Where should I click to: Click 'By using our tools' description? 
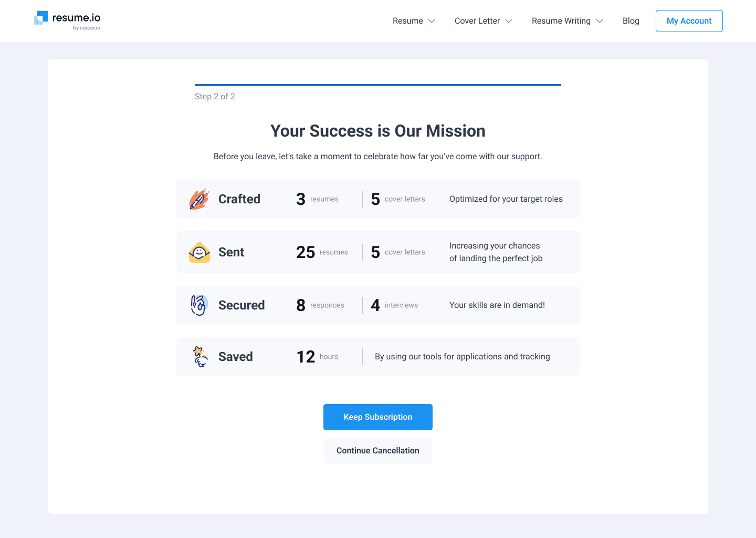(x=463, y=357)
